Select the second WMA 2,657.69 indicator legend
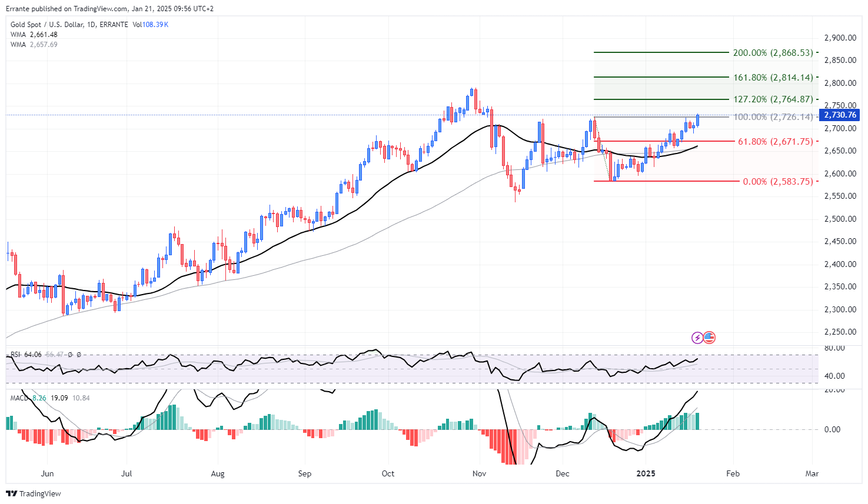The image size is (868, 504). [x=34, y=45]
